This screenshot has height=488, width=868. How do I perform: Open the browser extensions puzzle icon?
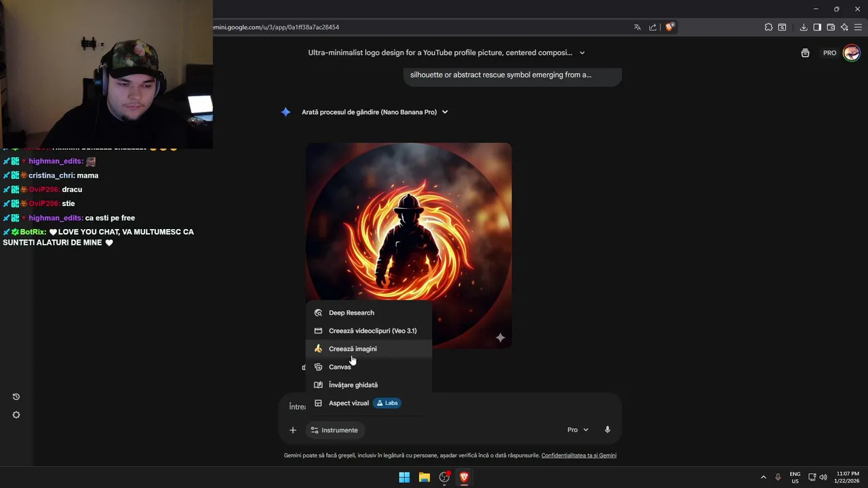tap(768, 27)
